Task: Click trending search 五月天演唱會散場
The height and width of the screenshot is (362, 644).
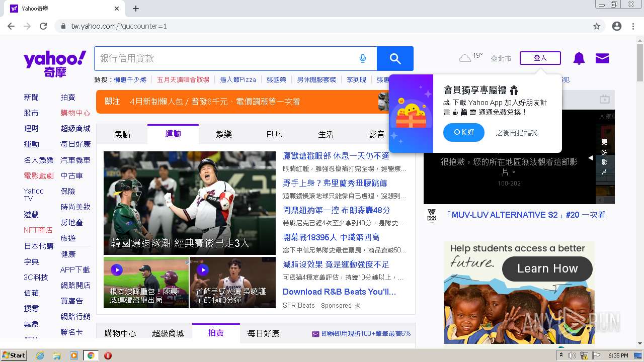Action: coord(183,80)
